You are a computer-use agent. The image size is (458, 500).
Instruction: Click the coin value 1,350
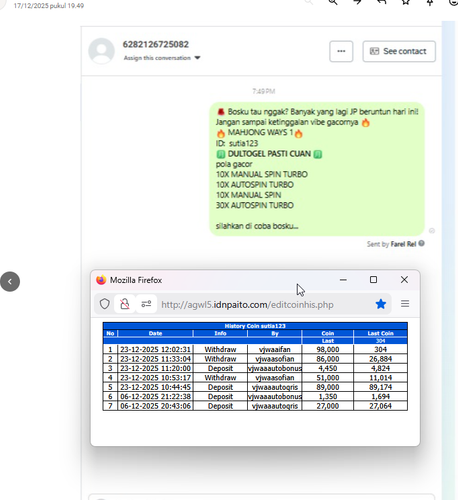pyautogui.click(x=328, y=396)
